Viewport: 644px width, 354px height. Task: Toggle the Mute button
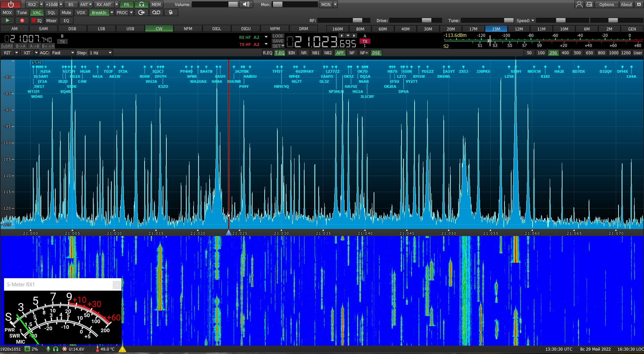coord(66,12)
